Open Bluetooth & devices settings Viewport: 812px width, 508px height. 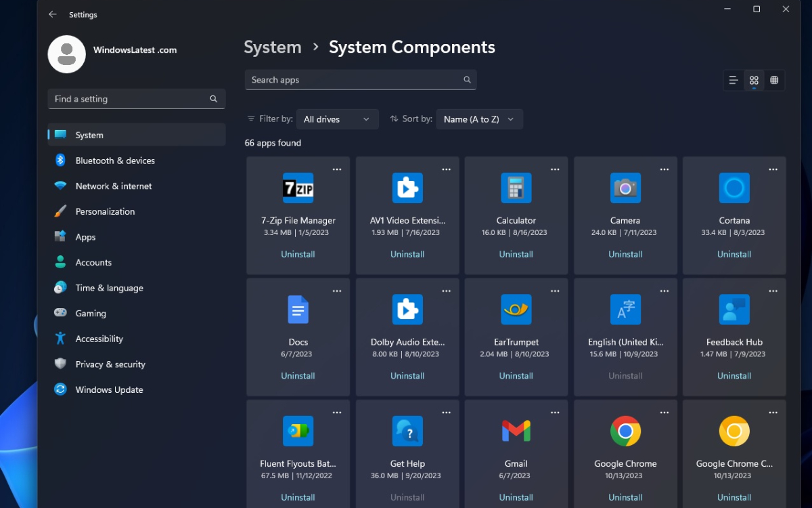pos(137,161)
